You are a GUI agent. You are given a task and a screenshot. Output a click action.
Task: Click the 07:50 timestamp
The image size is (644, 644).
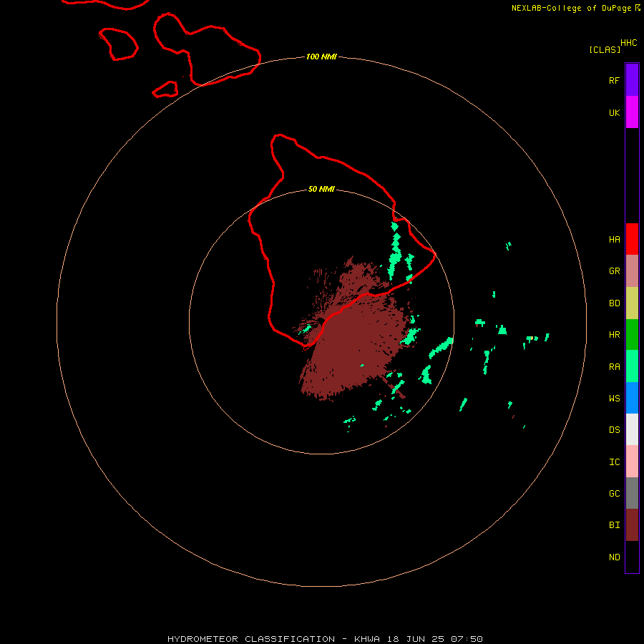[x=467, y=639]
